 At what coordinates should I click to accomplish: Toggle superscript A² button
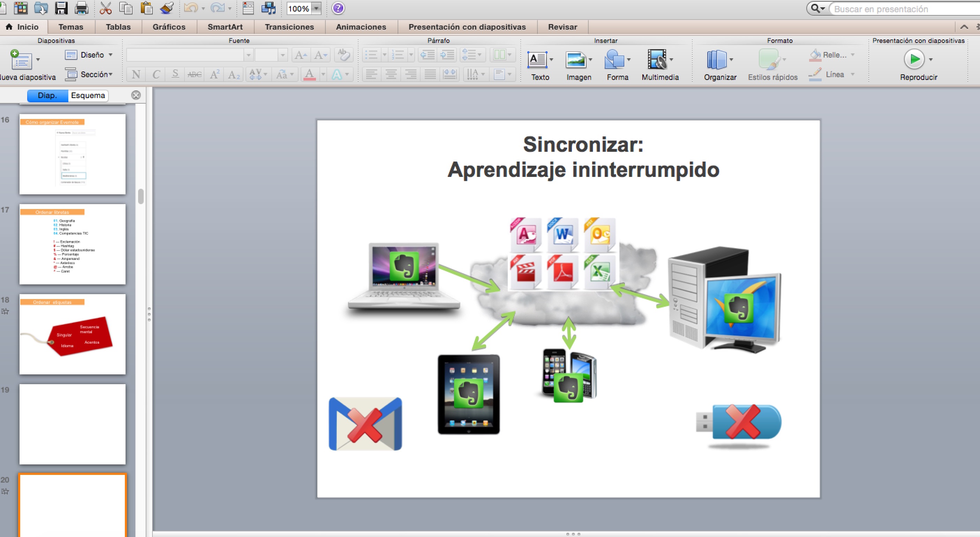[214, 75]
